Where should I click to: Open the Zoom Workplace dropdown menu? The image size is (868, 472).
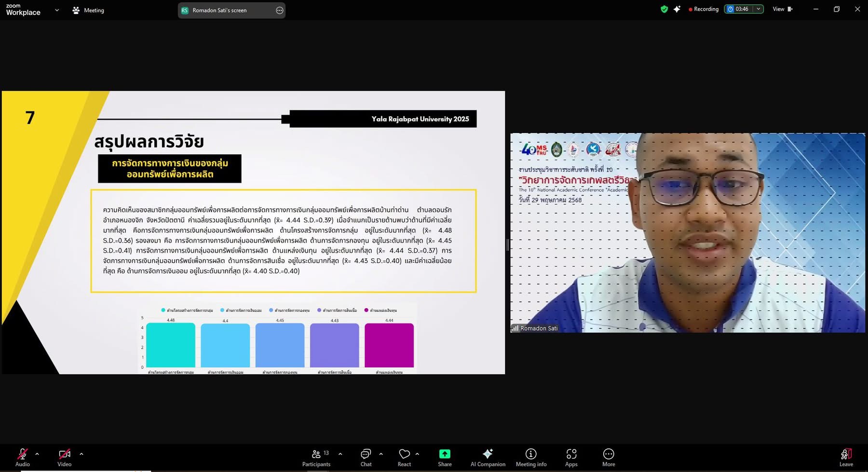(x=57, y=10)
